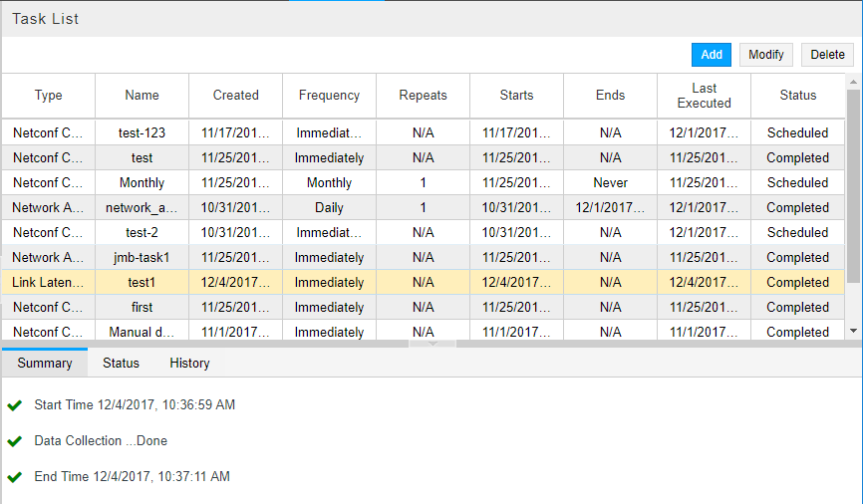Switch to the Status tab
Image resolution: width=863 pixels, height=504 pixels.
pyautogui.click(x=121, y=364)
